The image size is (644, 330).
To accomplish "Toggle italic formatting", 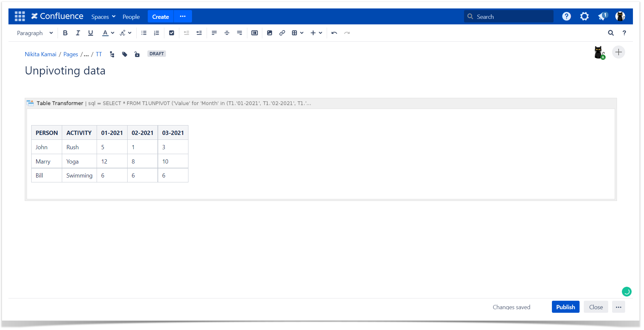I will (x=78, y=33).
